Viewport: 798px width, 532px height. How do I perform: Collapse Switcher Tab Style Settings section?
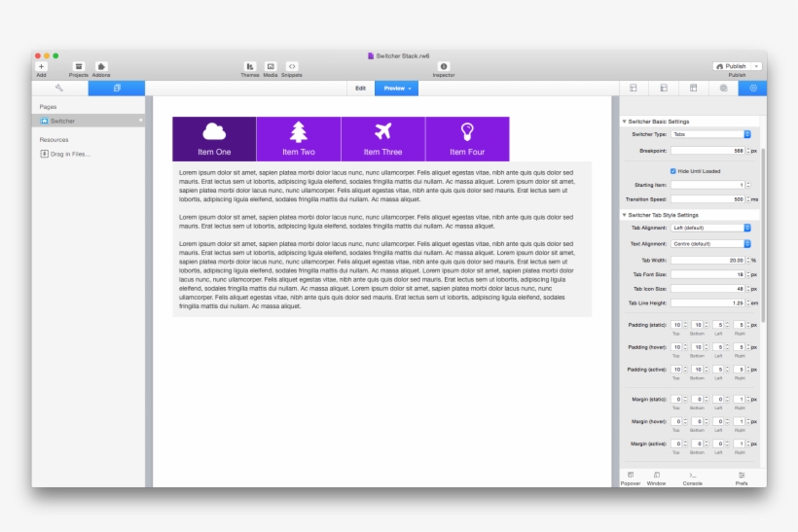(624, 215)
